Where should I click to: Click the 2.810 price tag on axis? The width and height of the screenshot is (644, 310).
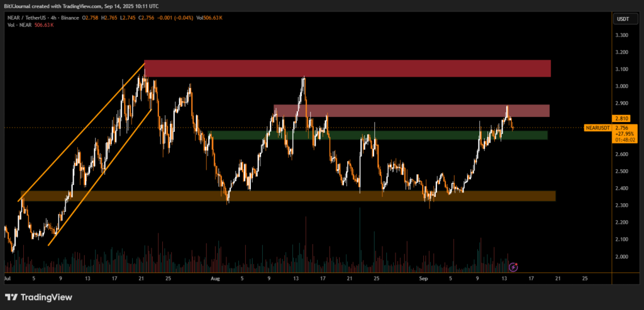[x=621, y=118]
